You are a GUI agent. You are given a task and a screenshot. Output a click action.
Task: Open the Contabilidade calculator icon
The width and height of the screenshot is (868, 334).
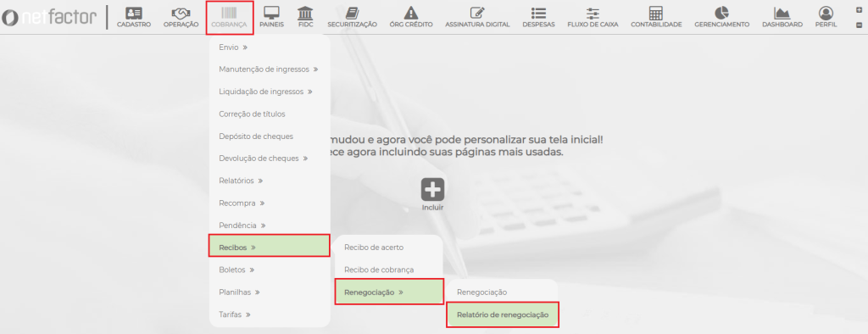(x=656, y=14)
